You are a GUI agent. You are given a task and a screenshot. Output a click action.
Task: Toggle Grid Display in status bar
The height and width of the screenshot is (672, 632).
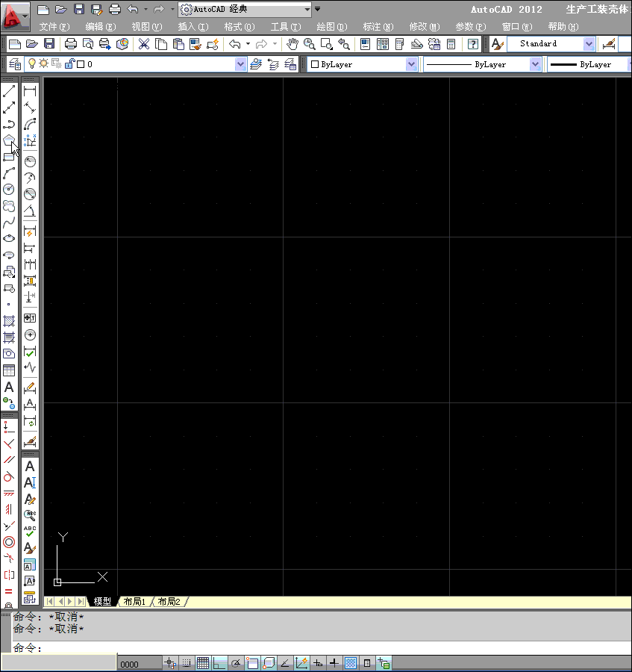(x=203, y=663)
